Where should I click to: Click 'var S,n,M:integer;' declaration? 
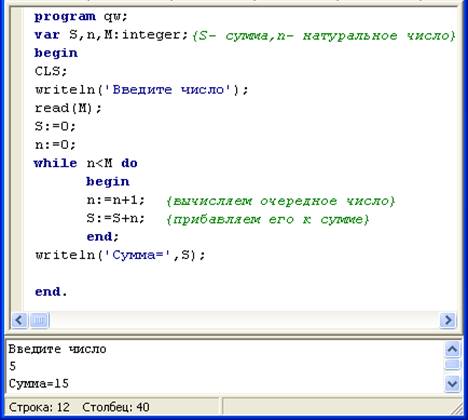[x=111, y=35]
